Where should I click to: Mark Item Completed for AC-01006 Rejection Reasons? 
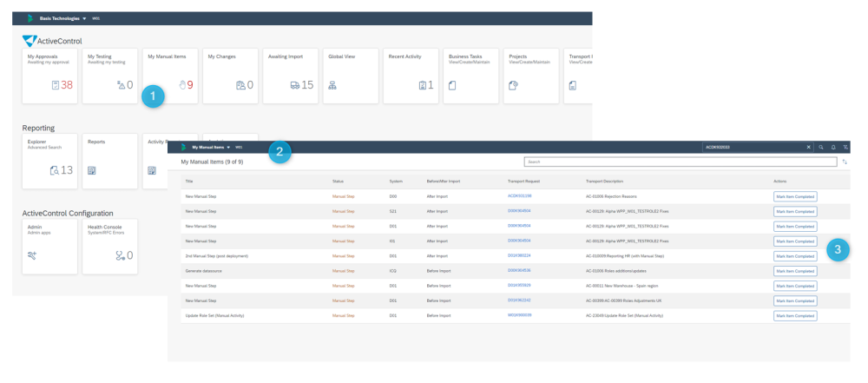tap(795, 196)
